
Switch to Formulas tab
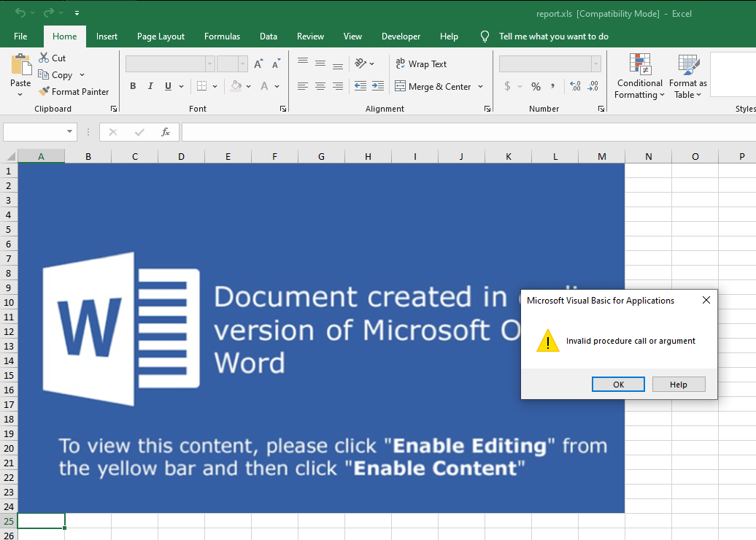(222, 36)
